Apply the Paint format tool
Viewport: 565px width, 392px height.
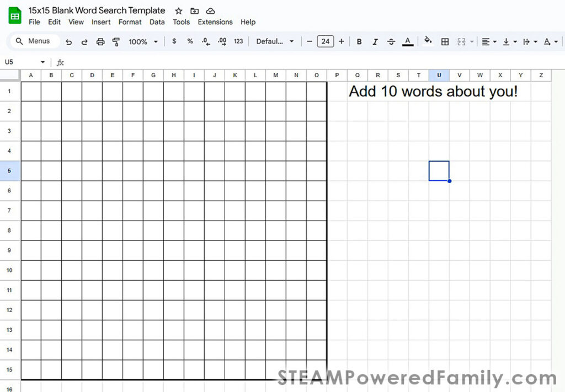(116, 41)
